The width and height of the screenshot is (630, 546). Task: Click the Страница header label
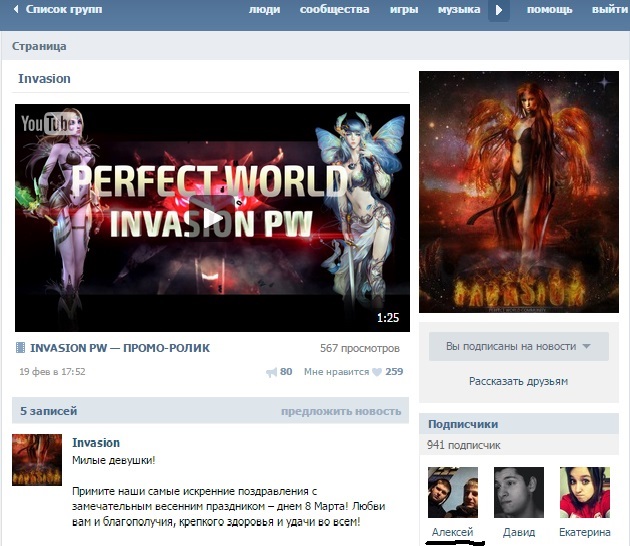39,46
